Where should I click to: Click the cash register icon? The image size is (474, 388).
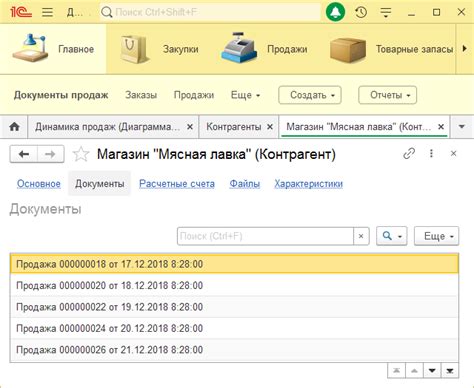(x=239, y=48)
